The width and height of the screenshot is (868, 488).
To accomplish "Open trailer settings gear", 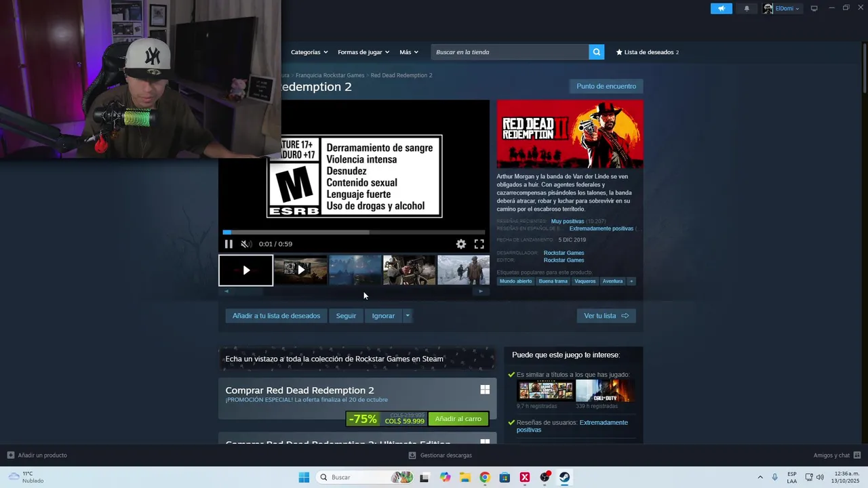I will tap(461, 244).
